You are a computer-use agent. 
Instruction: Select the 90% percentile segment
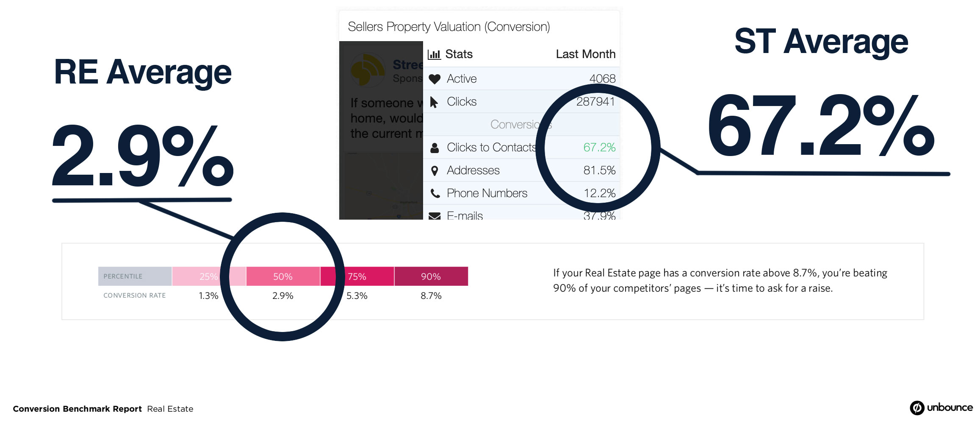[x=431, y=276]
